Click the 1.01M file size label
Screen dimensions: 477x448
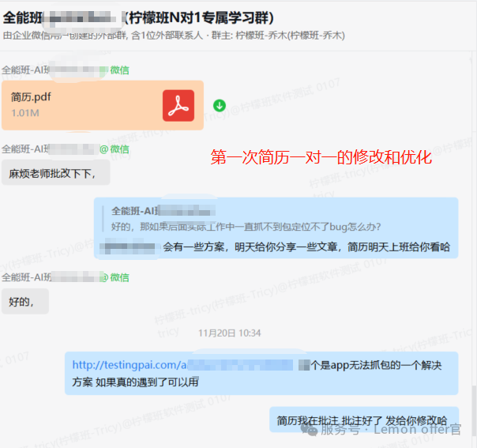(25, 114)
